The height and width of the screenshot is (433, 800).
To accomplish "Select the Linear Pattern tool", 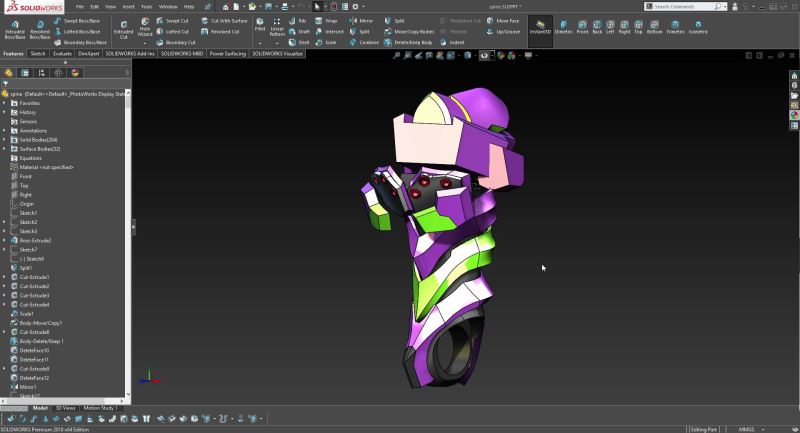I will 277,27.
